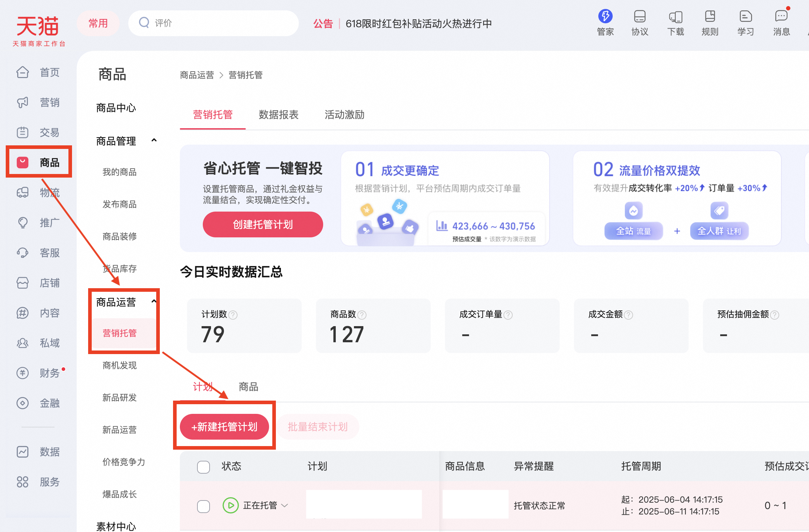The width and height of the screenshot is (809, 532).
Task: Check the select-all checkbox in the table header
Action: coord(204,467)
